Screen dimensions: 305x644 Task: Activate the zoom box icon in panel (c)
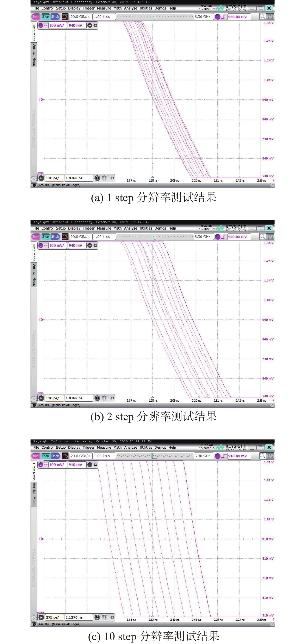[x=262, y=456]
